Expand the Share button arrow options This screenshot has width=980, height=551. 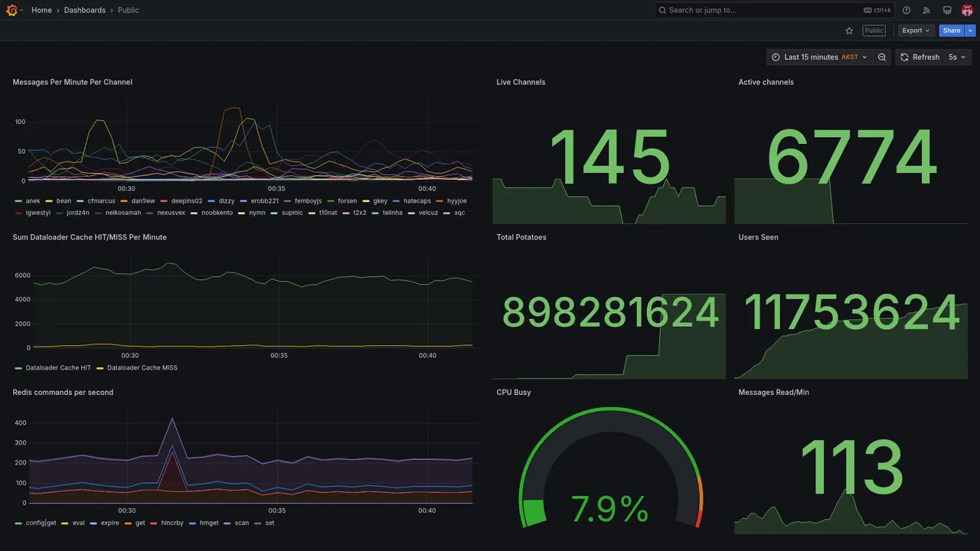tap(970, 31)
